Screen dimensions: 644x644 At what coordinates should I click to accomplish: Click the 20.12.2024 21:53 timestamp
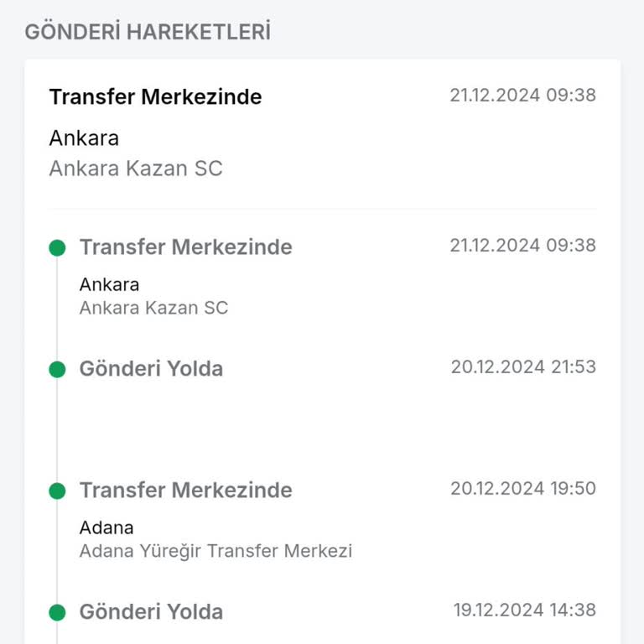pos(523,367)
